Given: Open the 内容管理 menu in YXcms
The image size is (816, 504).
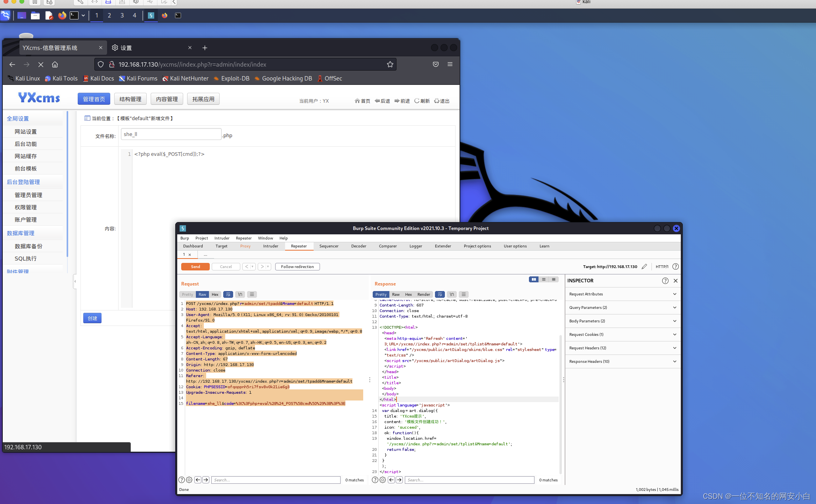Looking at the screenshot, I should click(167, 99).
